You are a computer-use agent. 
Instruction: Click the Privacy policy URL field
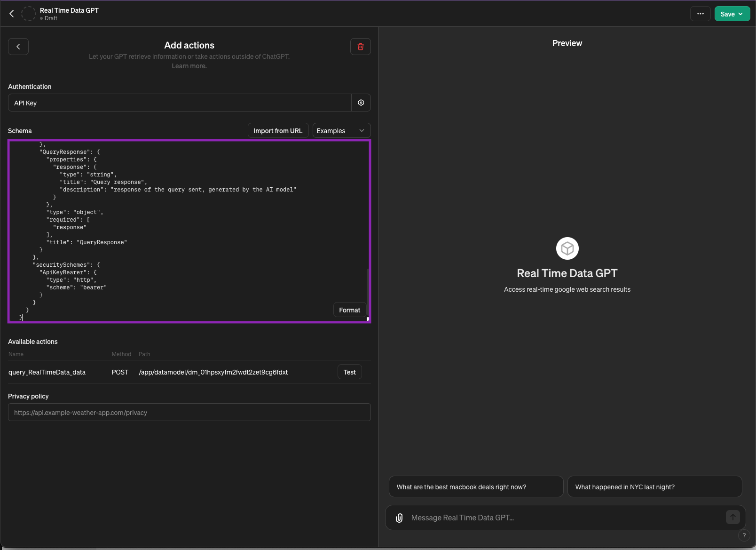coord(189,412)
